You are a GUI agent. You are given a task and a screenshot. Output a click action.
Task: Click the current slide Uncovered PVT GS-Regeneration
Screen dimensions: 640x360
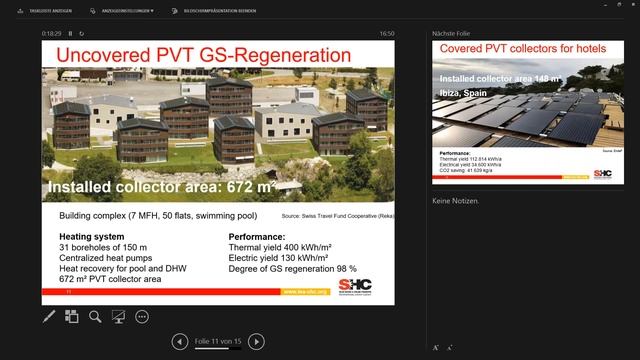218,173
